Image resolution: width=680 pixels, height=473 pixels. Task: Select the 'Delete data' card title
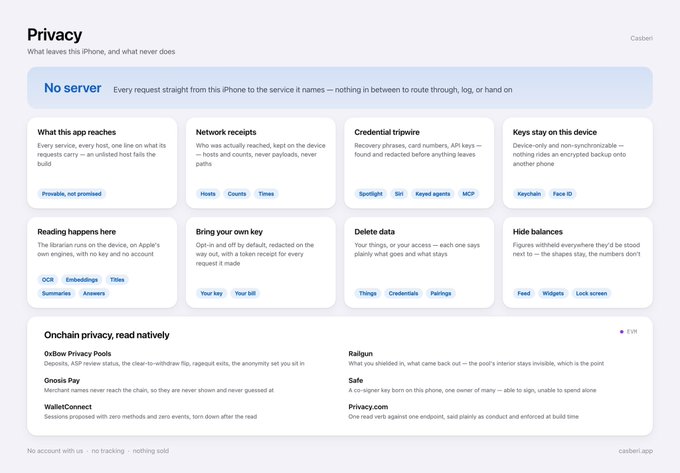click(x=374, y=232)
